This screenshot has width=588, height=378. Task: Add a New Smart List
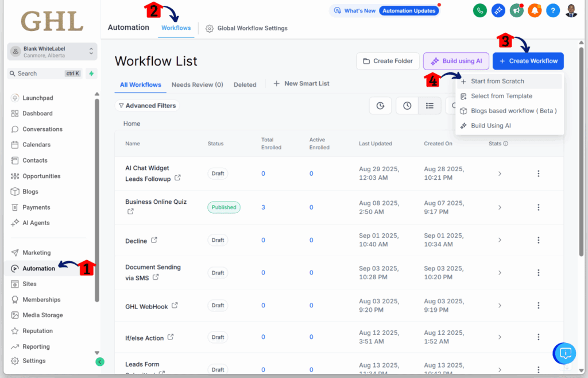point(301,84)
